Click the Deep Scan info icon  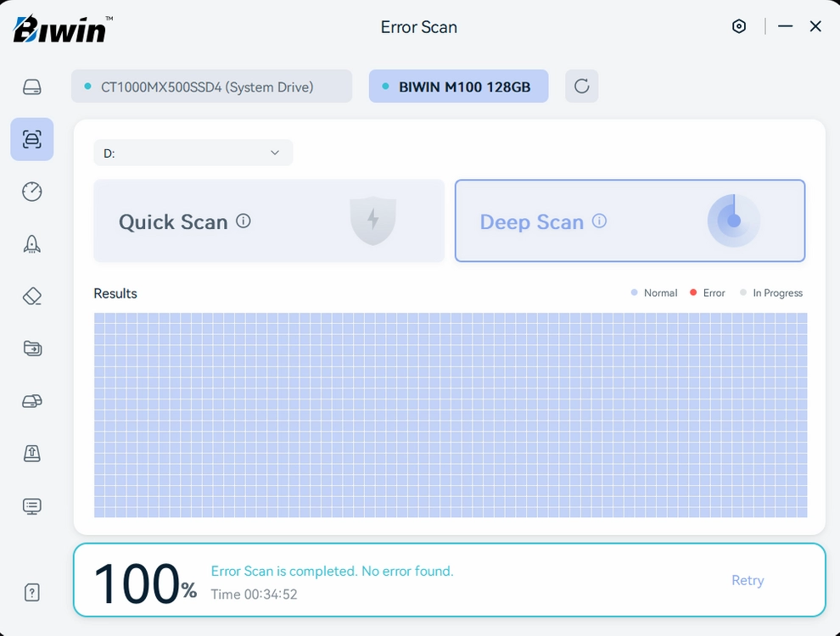(600, 220)
